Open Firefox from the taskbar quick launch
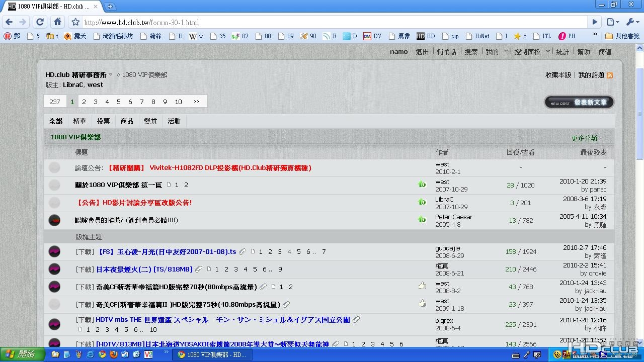This screenshot has height=362, width=644. tap(113, 354)
